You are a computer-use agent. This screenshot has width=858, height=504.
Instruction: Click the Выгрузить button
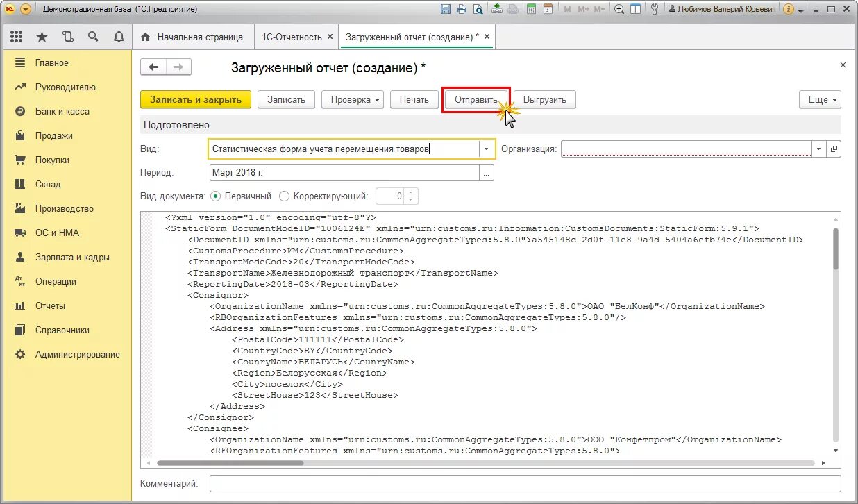coord(545,99)
